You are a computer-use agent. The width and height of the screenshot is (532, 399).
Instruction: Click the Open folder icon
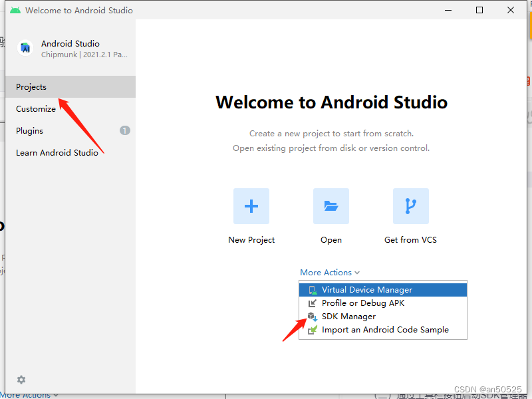click(x=331, y=206)
